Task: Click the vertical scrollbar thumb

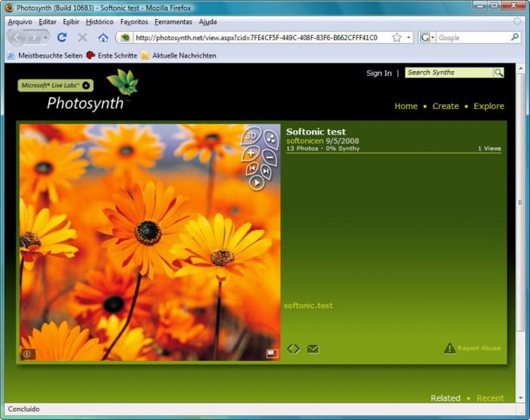Action: (521, 202)
